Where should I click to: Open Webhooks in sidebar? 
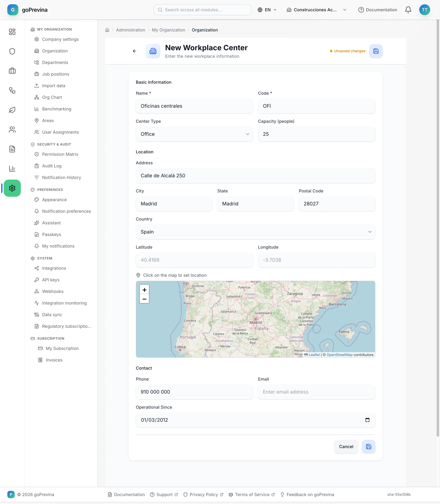point(53,291)
